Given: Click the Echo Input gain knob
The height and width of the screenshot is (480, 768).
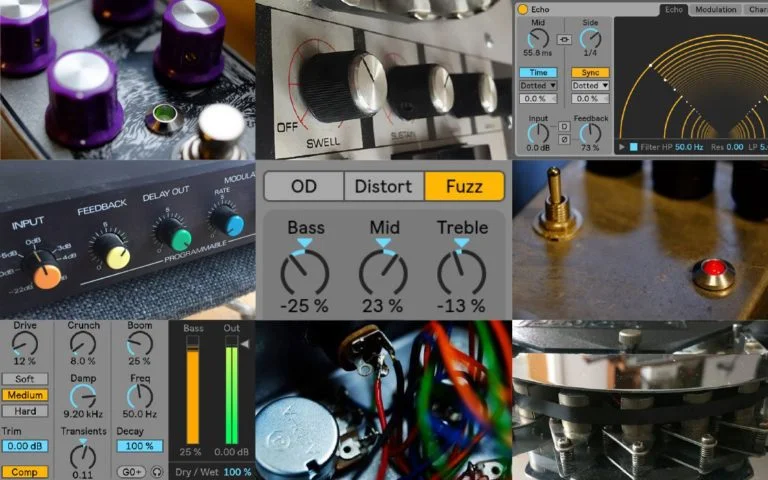Looking at the screenshot, I should (x=538, y=133).
